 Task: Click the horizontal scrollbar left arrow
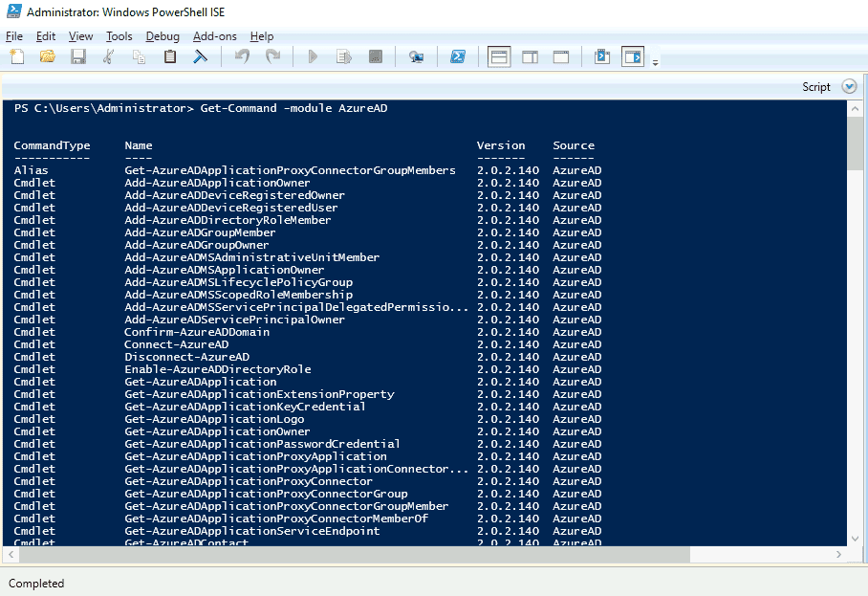point(11,554)
